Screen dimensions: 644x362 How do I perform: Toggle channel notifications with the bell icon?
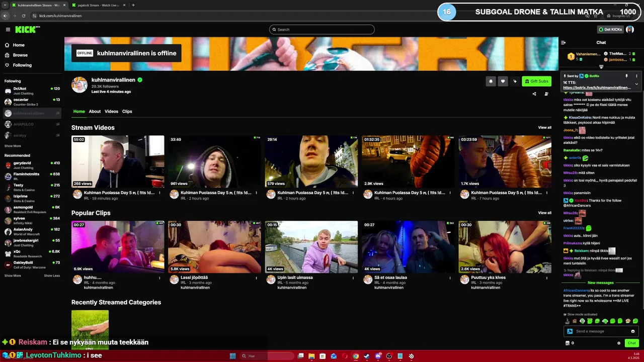(x=491, y=81)
